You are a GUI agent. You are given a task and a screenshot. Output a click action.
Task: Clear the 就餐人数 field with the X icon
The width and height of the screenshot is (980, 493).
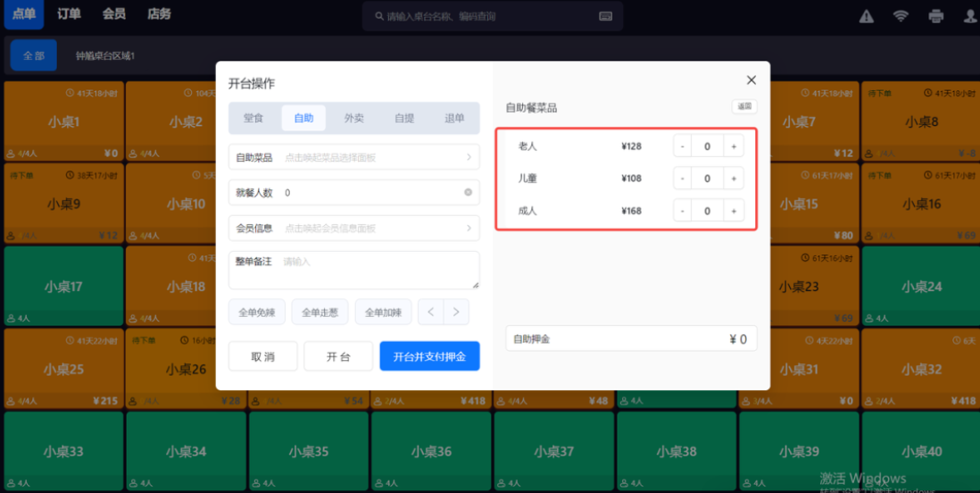pos(468,192)
